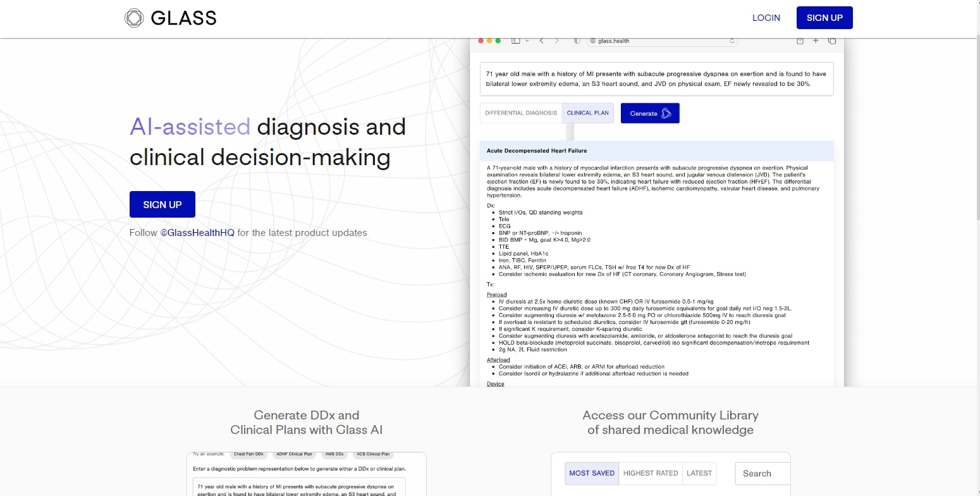This screenshot has height=496, width=980.
Task: Expand the sidebar dropdown chevron in browser mockup
Action: pos(527,41)
